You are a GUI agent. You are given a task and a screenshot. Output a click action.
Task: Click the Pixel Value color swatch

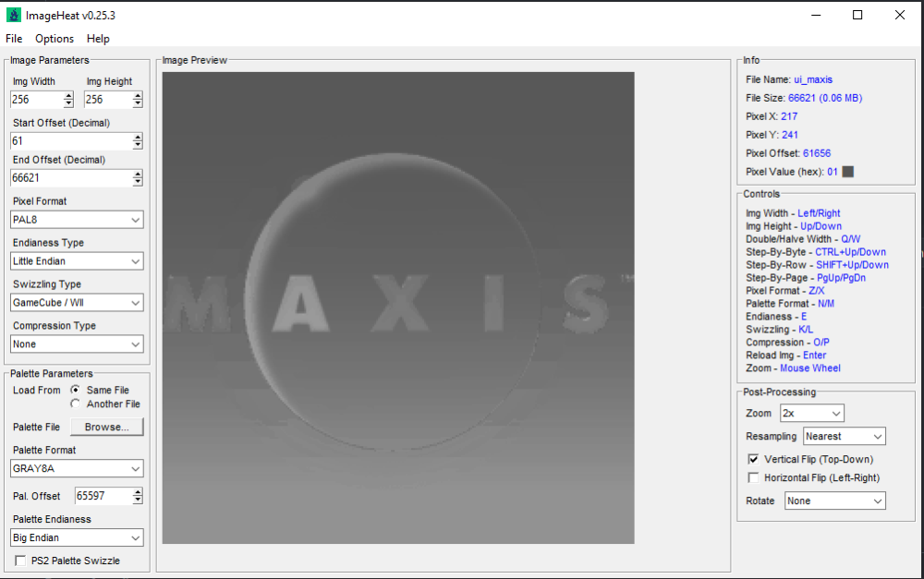pyautogui.click(x=848, y=172)
